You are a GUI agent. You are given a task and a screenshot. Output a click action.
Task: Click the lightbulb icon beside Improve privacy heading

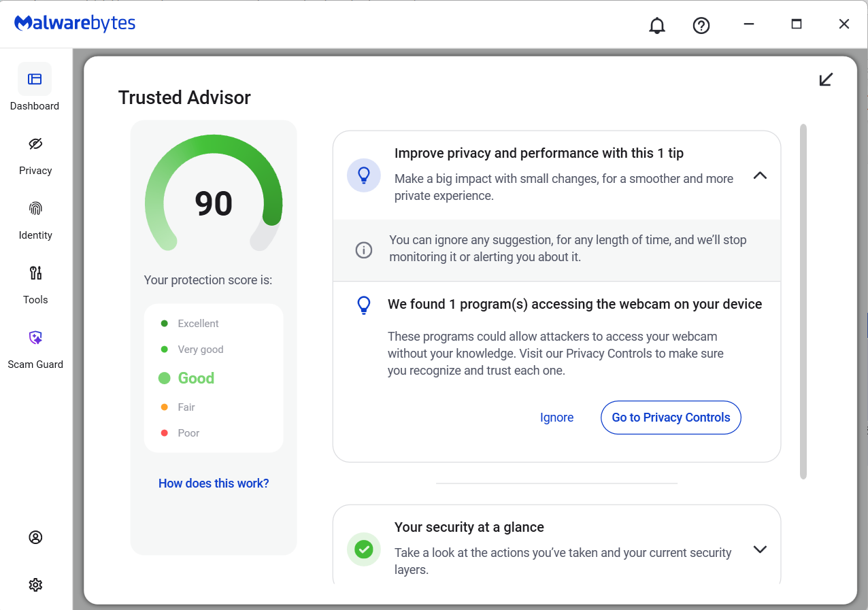(364, 175)
